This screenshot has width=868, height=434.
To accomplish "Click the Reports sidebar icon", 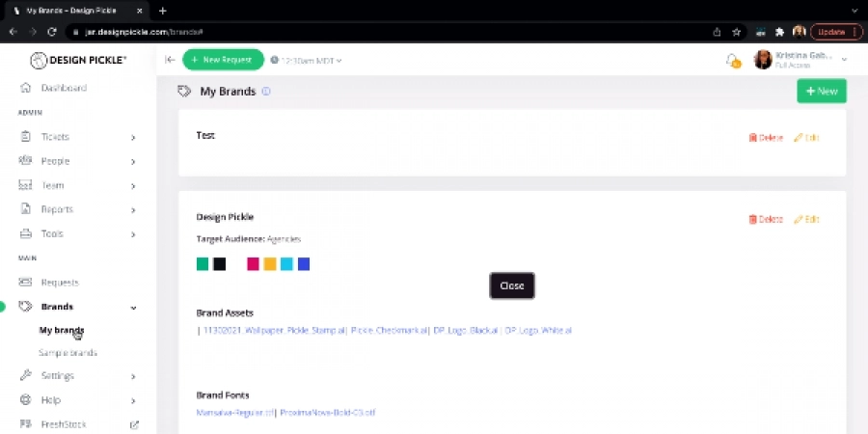I will pos(25,209).
